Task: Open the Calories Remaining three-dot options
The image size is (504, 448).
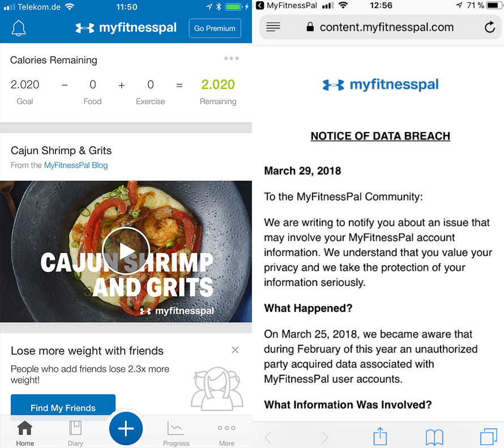Action: coord(231,58)
